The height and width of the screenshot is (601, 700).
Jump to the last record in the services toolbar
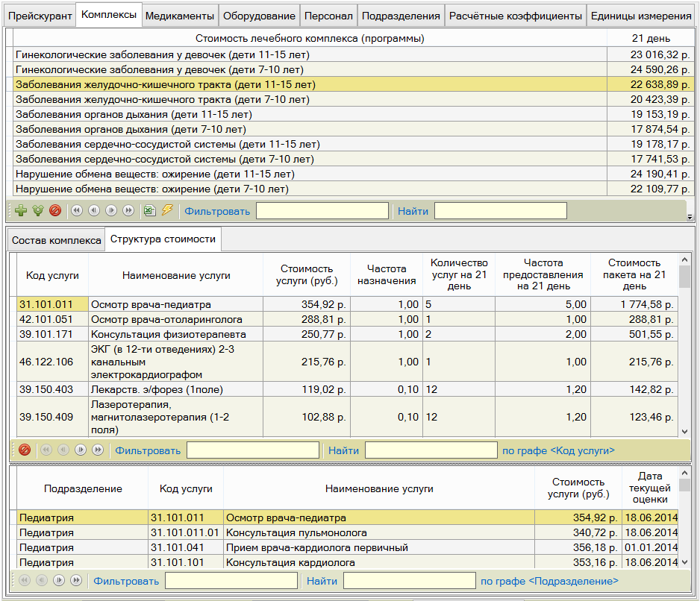98,450
